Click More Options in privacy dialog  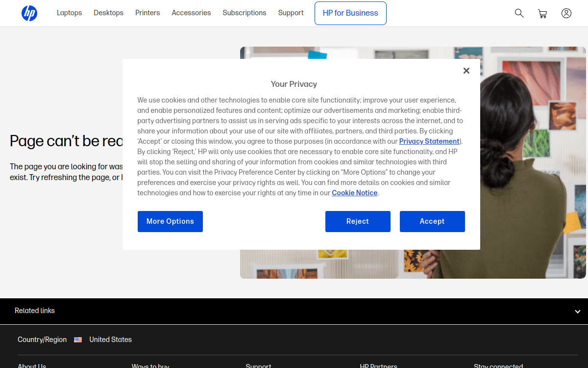(x=170, y=221)
